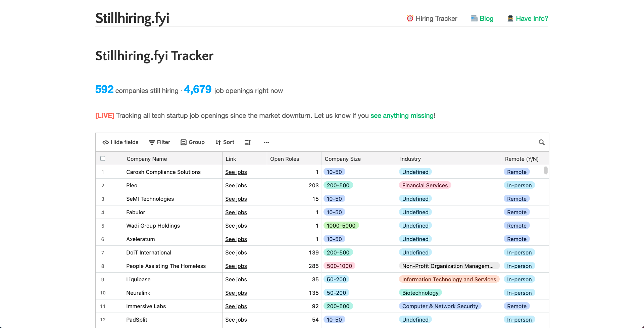644x328 pixels.
Task: Click the 'Axeleratum' company cell
Action: point(140,239)
